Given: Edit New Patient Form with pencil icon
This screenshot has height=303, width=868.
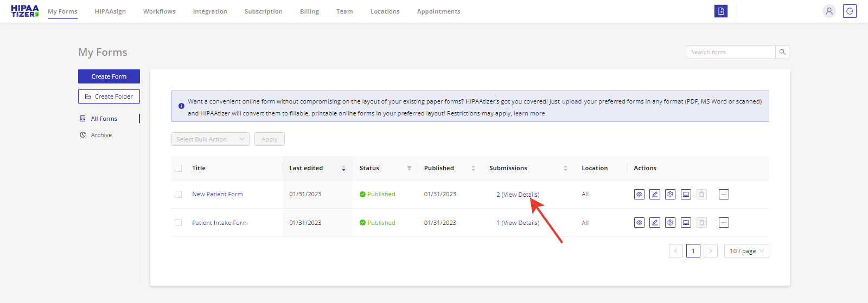Looking at the screenshot, I should (x=655, y=194).
